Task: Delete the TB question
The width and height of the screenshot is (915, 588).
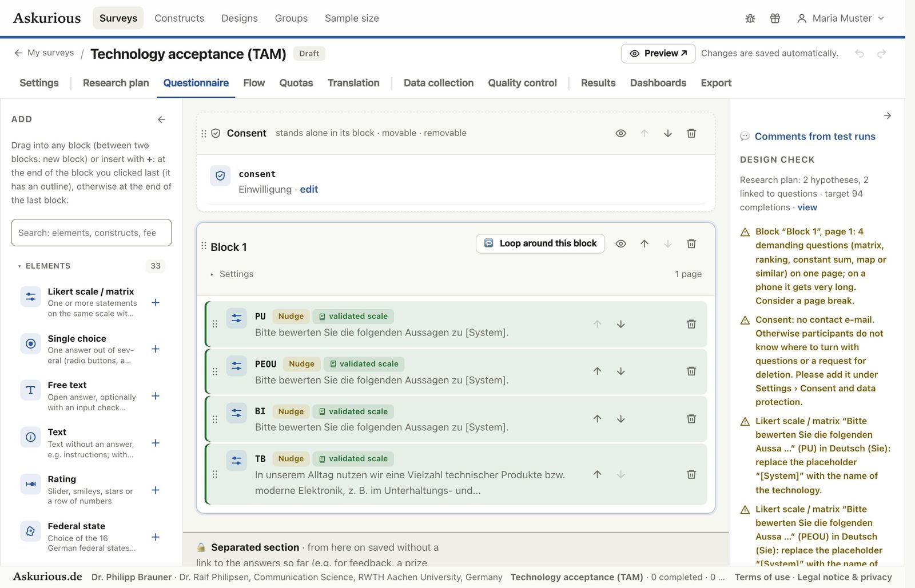Action: (x=691, y=474)
